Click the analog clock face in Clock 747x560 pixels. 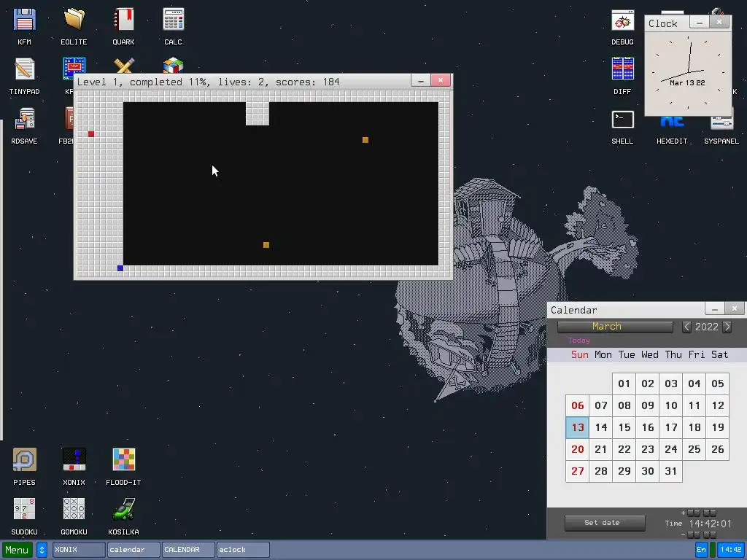688,73
